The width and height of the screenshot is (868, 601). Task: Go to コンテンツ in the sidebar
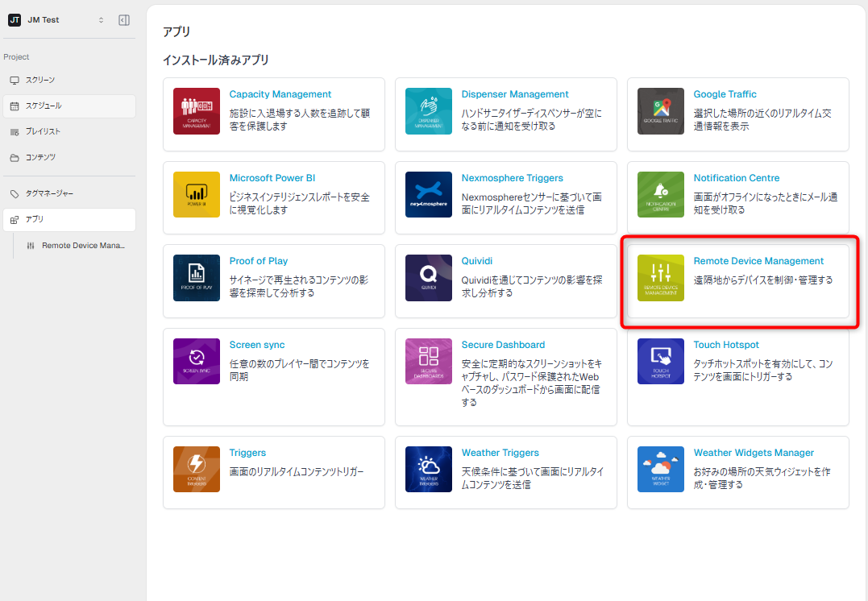pos(69,158)
